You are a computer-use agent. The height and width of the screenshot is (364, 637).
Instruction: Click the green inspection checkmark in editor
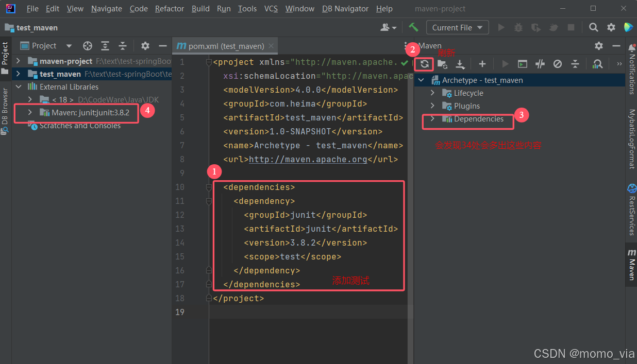(x=404, y=62)
